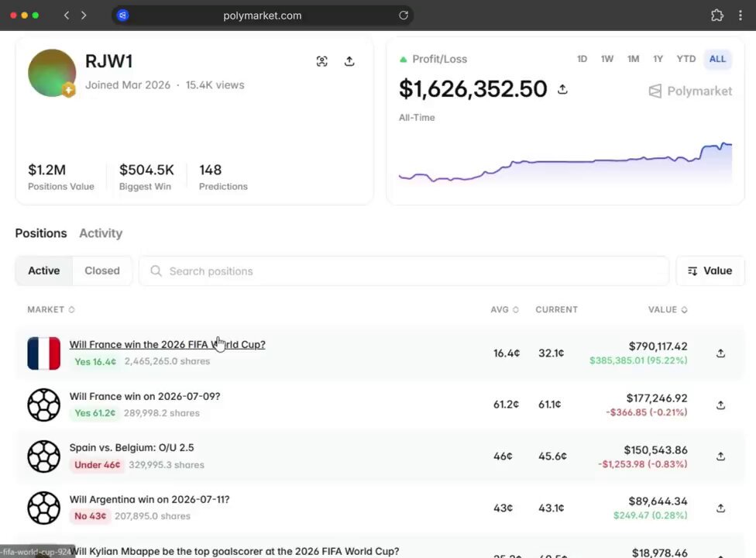This screenshot has width=756, height=558.
Task: Switch to the Activity tab
Action: [x=101, y=233]
